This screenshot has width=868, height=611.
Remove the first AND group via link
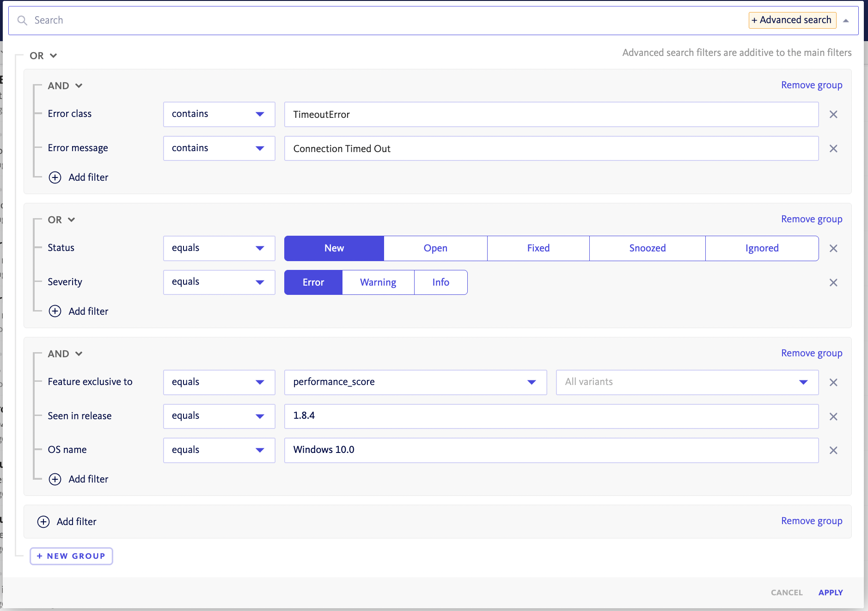pyautogui.click(x=811, y=85)
